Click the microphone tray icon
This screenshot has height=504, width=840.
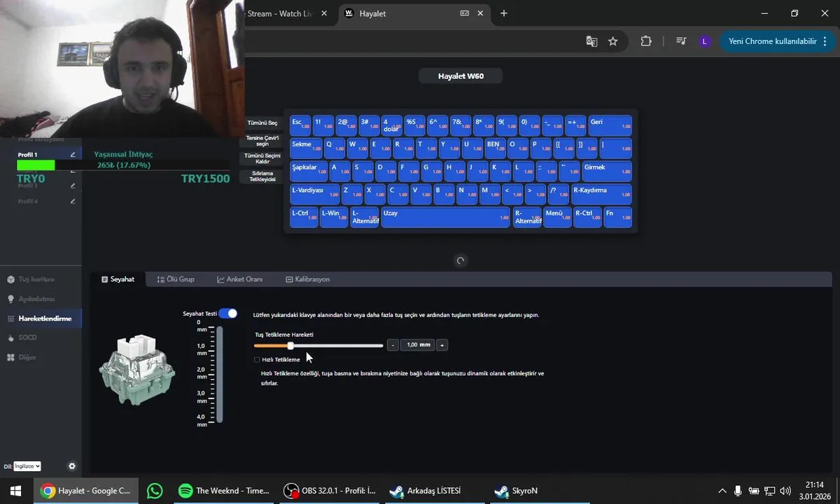coord(738,491)
